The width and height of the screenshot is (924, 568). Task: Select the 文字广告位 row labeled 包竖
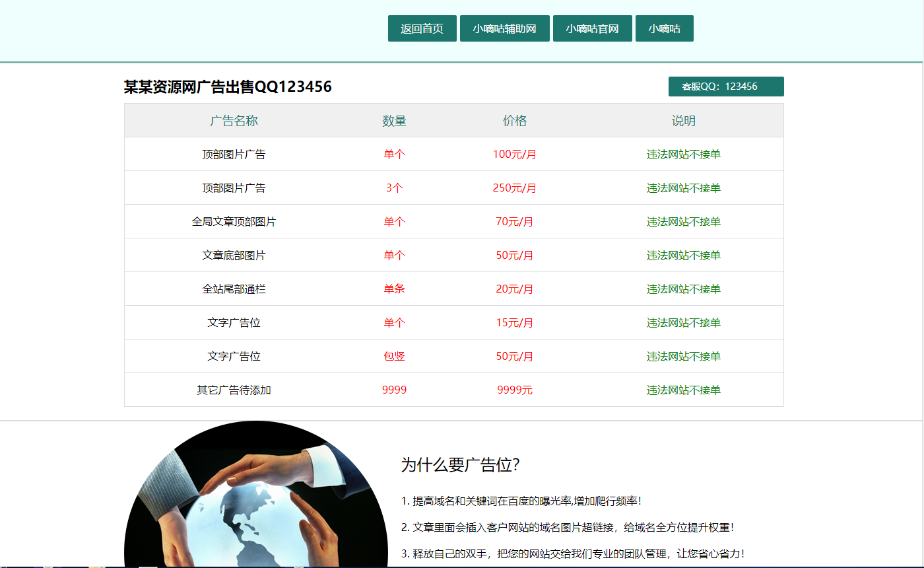click(234, 356)
